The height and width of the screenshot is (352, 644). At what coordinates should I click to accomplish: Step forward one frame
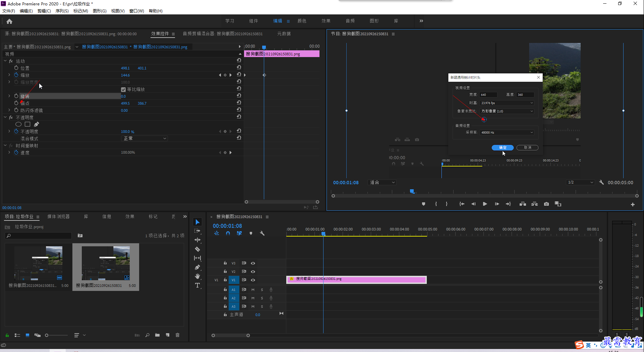click(497, 204)
